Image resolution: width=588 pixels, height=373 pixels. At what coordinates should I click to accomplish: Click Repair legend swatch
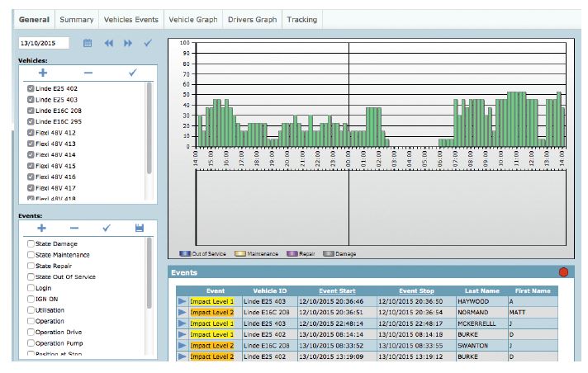pos(292,254)
